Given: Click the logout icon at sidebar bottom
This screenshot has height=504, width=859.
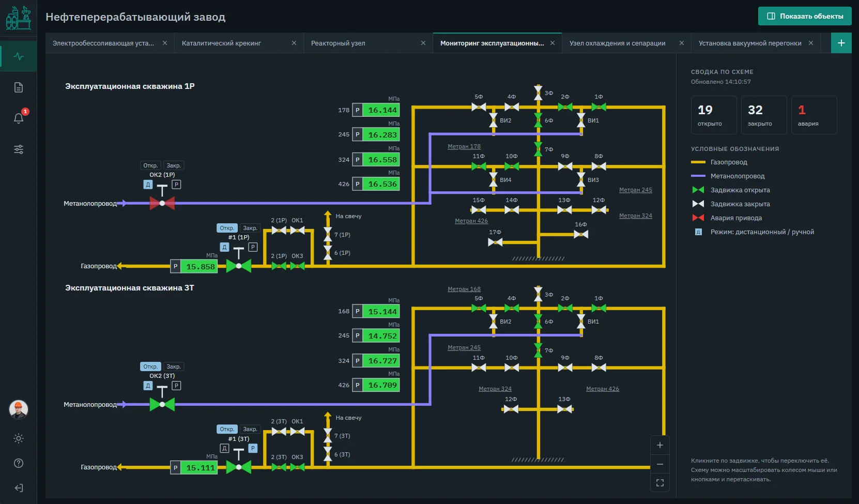Looking at the screenshot, I should tap(19, 488).
